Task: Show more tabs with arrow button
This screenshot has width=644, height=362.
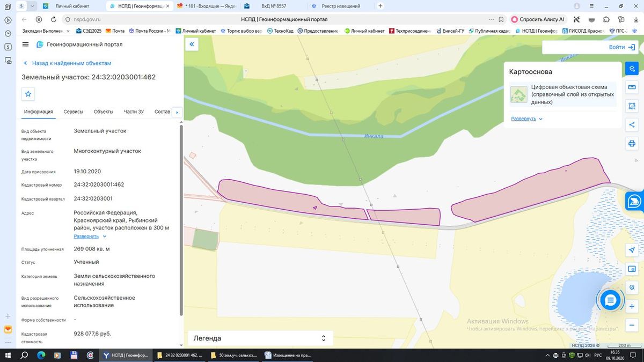Action: point(177,113)
